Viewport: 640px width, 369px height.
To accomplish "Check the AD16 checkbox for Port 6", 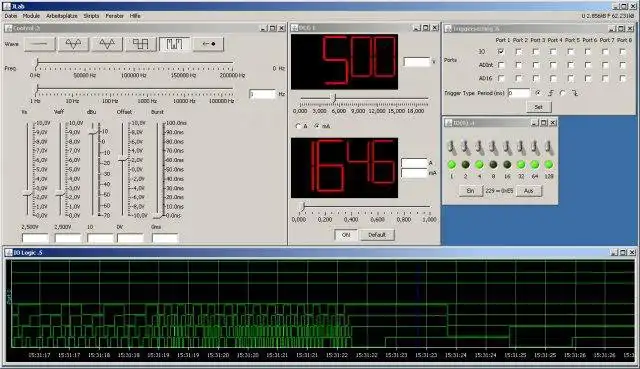I will click(588, 78).
